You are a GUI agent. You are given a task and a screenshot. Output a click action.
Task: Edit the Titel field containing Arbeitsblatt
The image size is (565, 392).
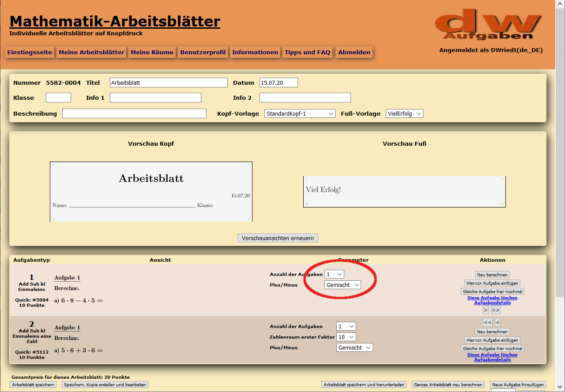[169, 83]
